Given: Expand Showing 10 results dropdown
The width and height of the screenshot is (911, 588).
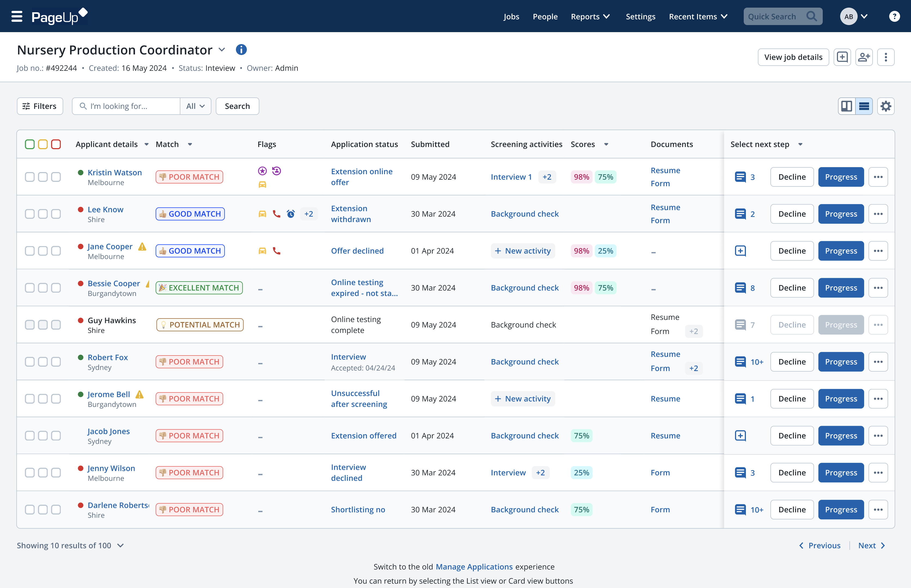Looking at the screenshot, I should (120, 546).
